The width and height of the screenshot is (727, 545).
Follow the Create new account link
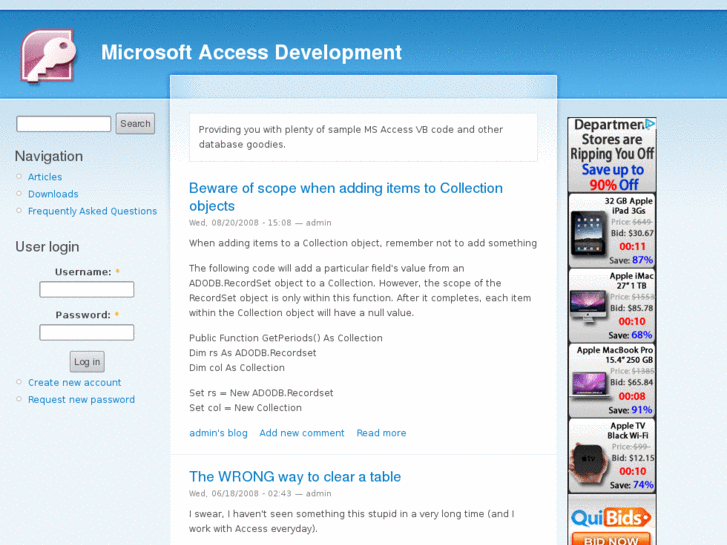[x=75, y=383]
